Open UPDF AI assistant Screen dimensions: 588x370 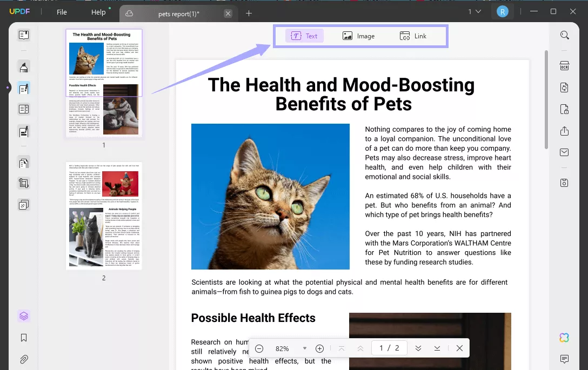pos(564,338)
